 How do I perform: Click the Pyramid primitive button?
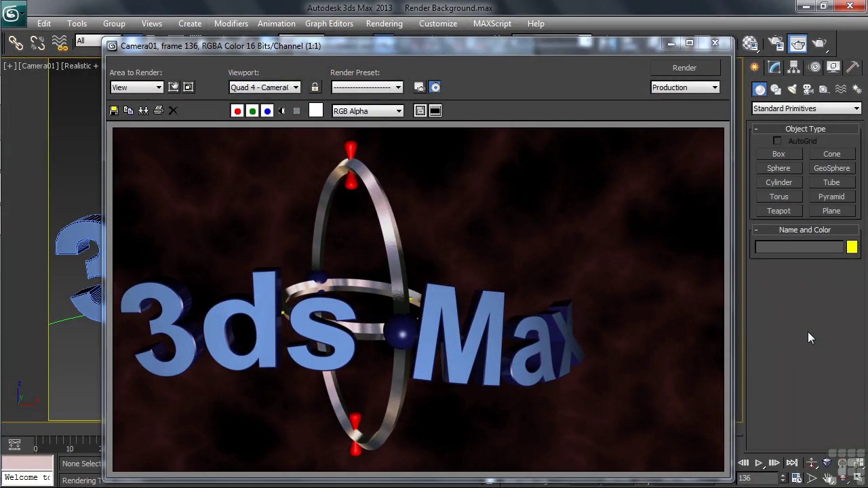[831, 197]
